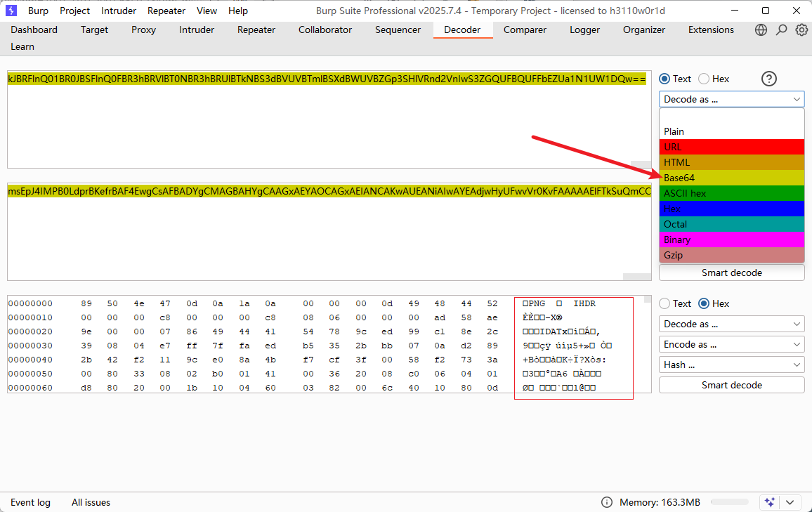This screenshot has width=812, height=512.
Task: Choose Base64 from decode list
Action: pyautogui.click(x=732, y=178)
